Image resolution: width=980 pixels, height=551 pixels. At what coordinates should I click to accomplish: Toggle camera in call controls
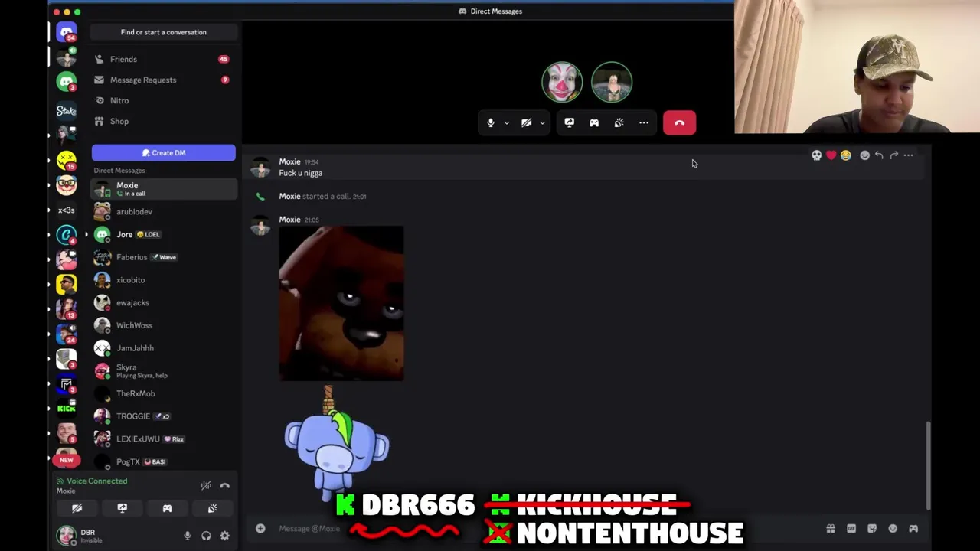[527, 122]
